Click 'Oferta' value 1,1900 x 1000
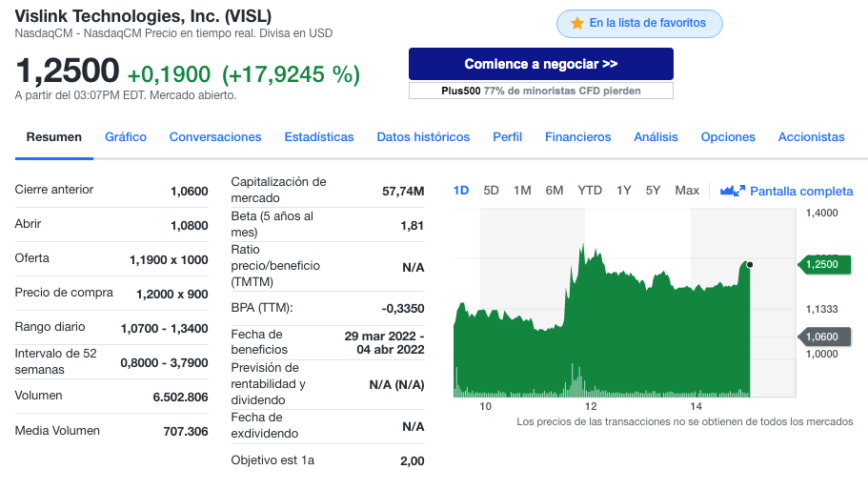 [169, 260]
